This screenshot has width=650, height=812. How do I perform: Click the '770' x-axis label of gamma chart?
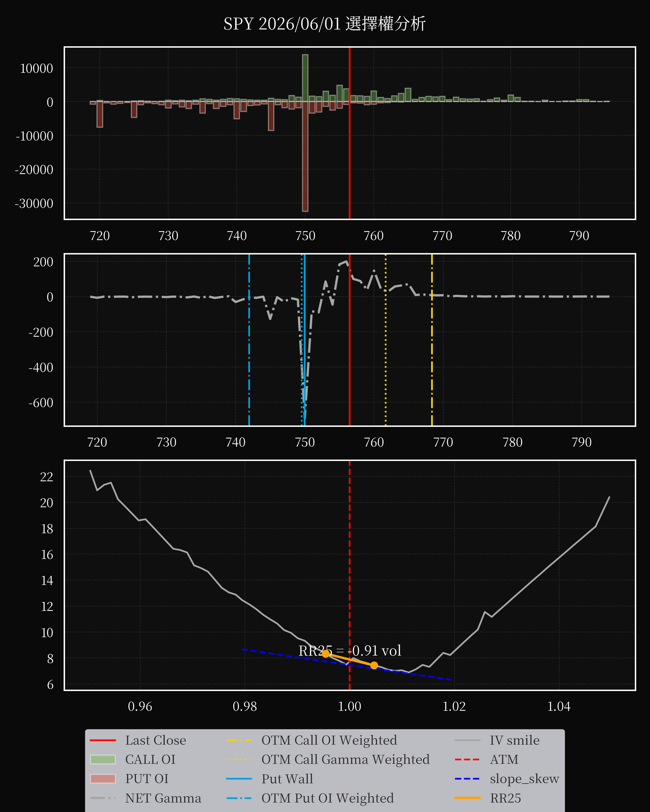443,442
